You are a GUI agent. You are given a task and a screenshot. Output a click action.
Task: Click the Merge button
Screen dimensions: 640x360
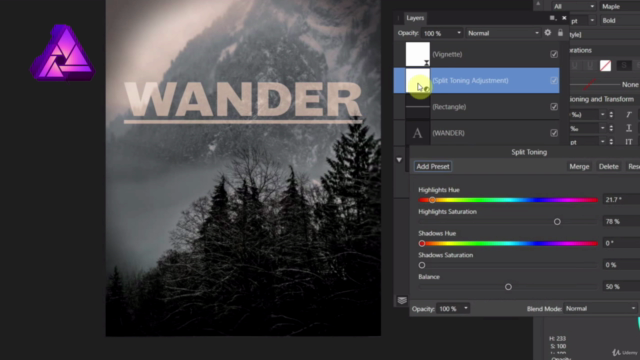[579, 167]
